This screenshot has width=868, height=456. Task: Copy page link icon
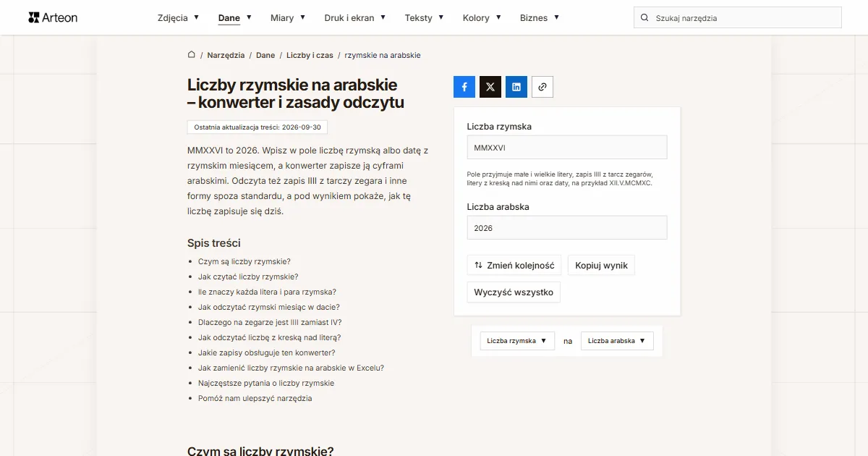coord(542,87)
